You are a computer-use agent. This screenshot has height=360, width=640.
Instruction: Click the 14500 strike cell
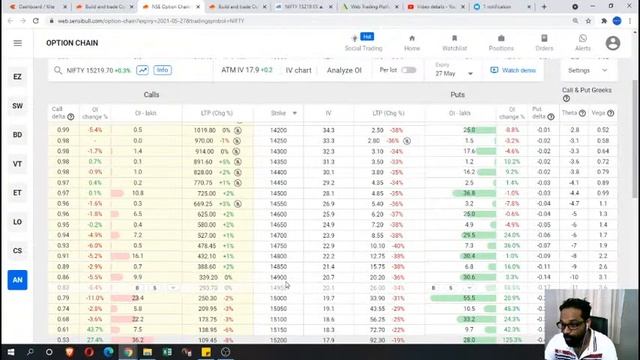278,193
